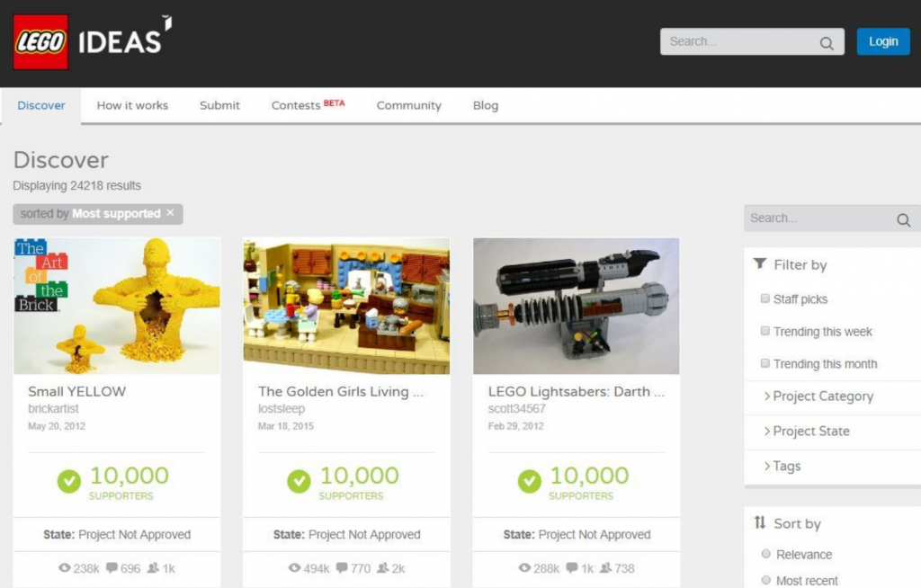The height and width of the screenshot is (588, 921).
Task: Visit brickartist user profile
Action: pos(53,409)
